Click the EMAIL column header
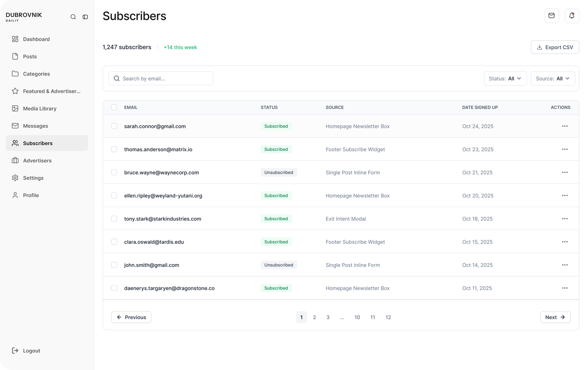 pos(131,107)
